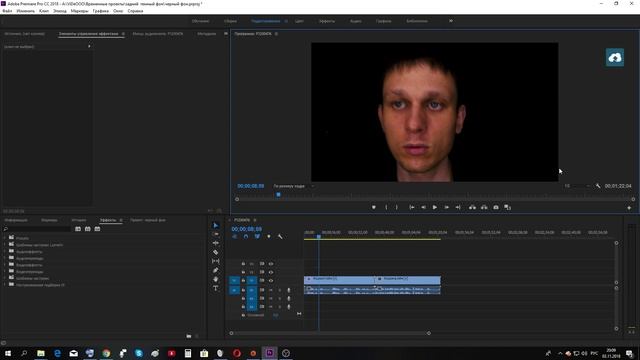Select the Hand tool

216,279
